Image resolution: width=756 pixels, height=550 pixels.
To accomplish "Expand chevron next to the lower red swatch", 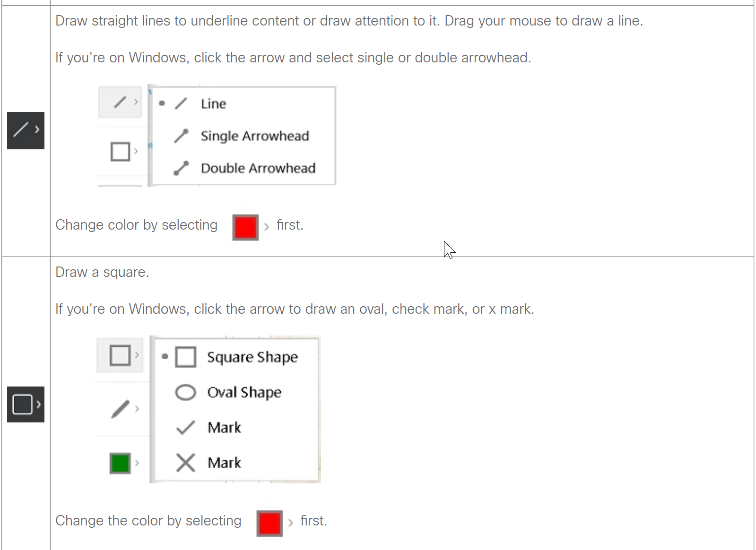I will [290, 523].
